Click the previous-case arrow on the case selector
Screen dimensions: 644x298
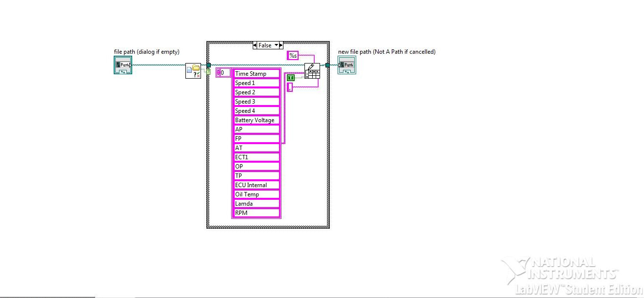[x=256, y=45]
